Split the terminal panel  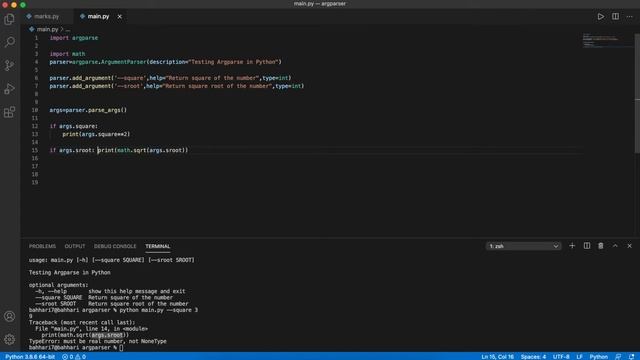(587, 246)
